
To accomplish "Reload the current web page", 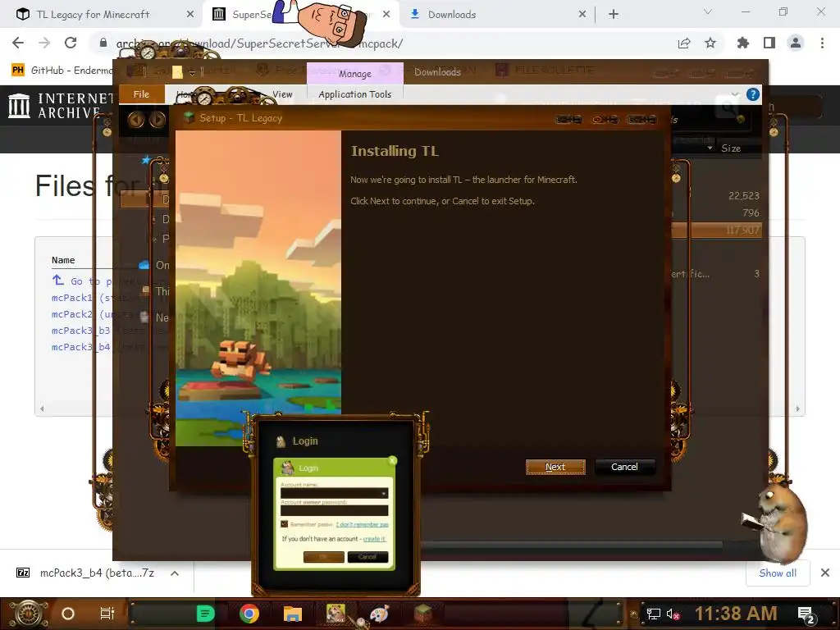I will (x=71, y=43).
